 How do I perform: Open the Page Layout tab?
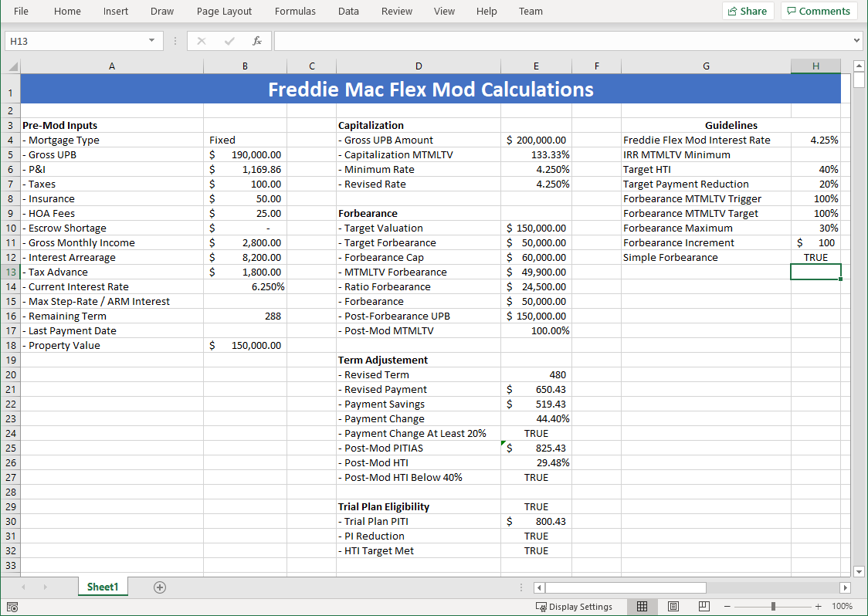(x=224, y=11)
